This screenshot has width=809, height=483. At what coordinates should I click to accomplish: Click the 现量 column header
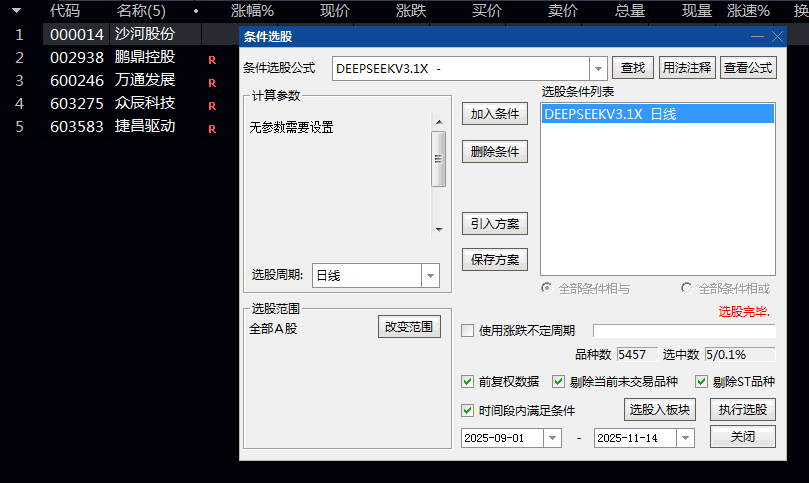tap(697, 11)
